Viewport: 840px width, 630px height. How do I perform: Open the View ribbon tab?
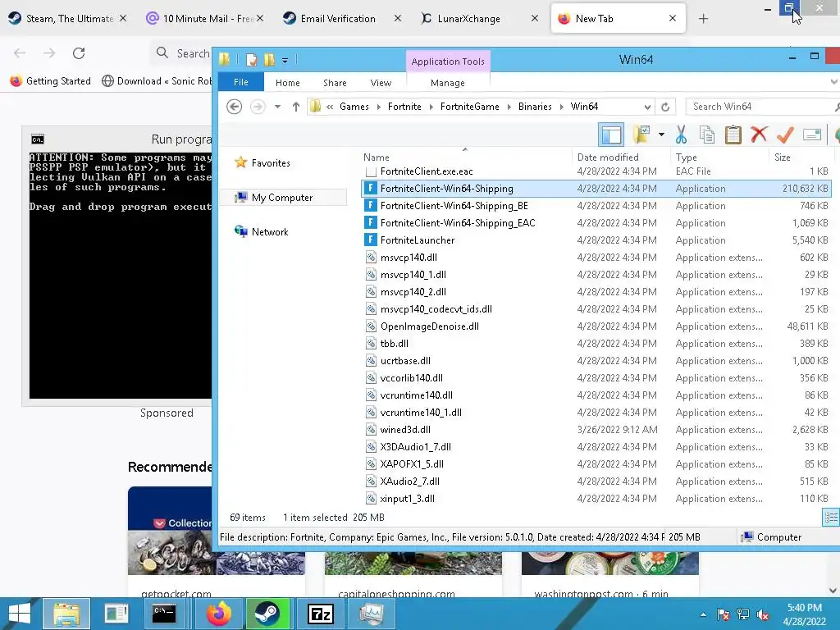tap(381, 83)
